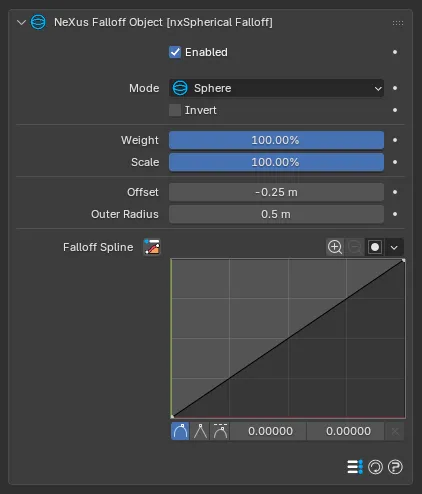
Task: Select the auto handle type button
Action: point(180,431)
